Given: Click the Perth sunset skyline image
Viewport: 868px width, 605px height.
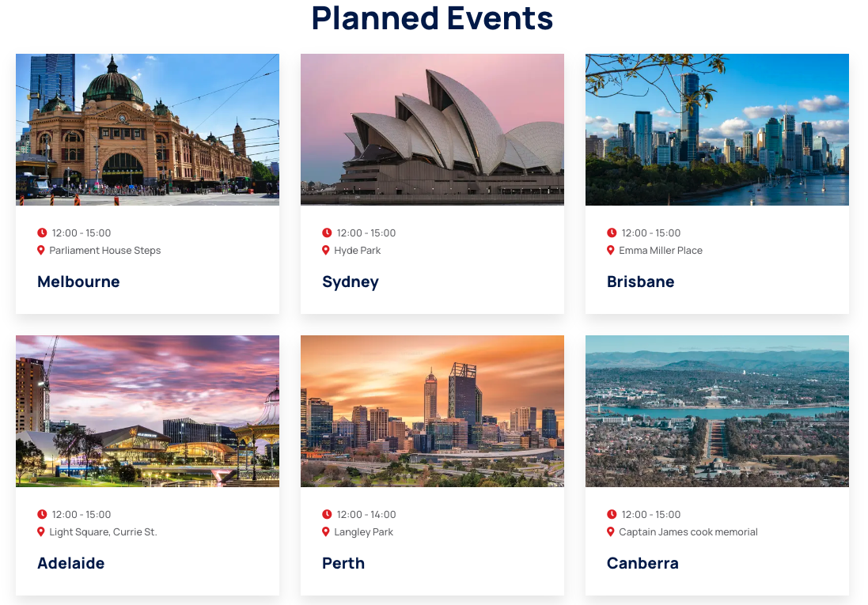Looking at the screenshot, I should [x=432, y=411].
